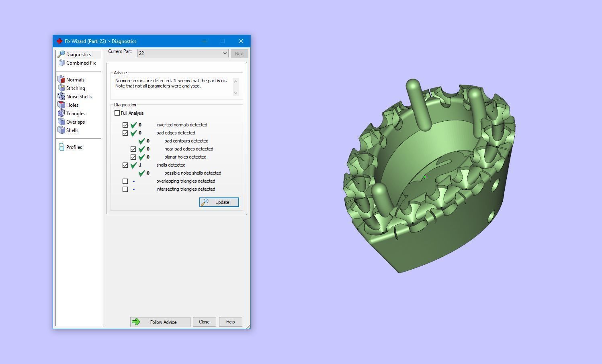This screenshot has height=364, width=602.
Task: Click the Shells icon in sidebar
Action: [x=61, y=130]
